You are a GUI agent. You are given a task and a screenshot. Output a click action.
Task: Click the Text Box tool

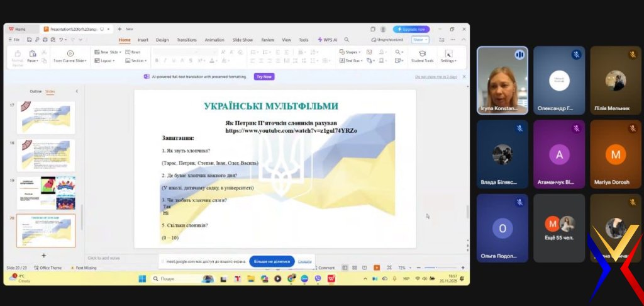(x=352, y=61)
